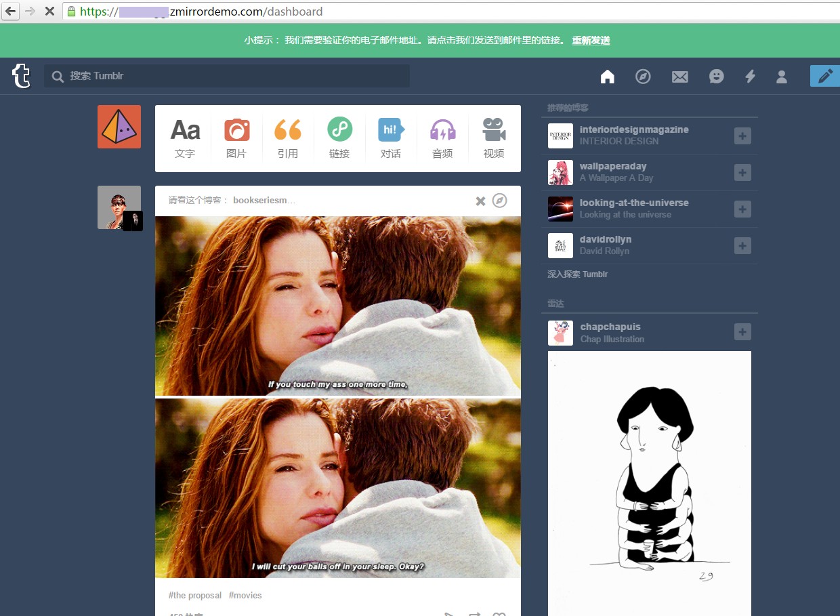Open second GIF with 'in your sleep' caption
The height and width of the screenshot is (616, 840).
338,488
